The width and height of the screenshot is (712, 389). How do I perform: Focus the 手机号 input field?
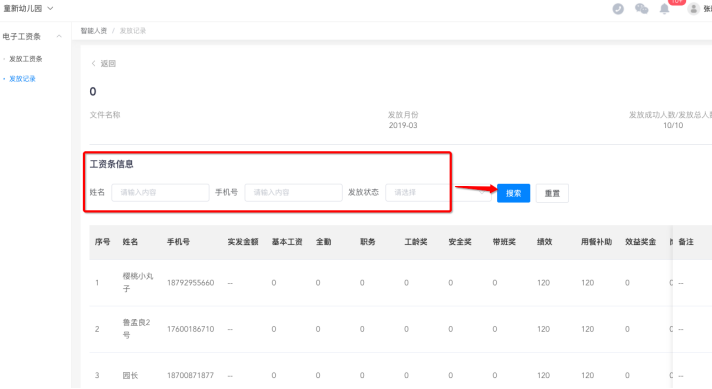point(293,192)
